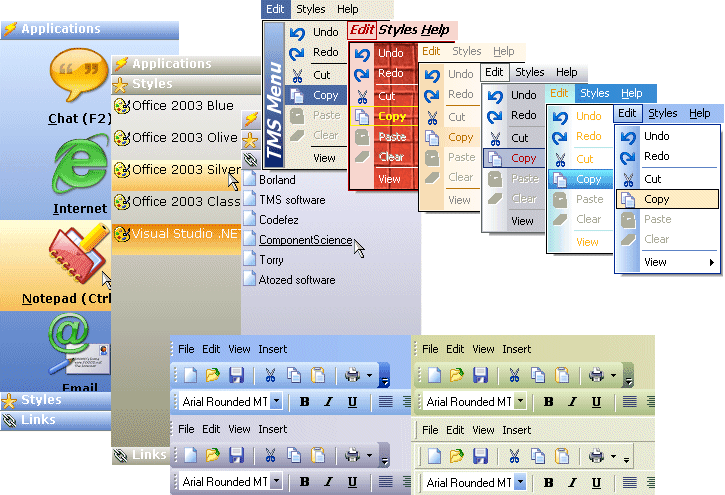Click Open folder icon in classic beige toolbar

[x=457, y=456]
